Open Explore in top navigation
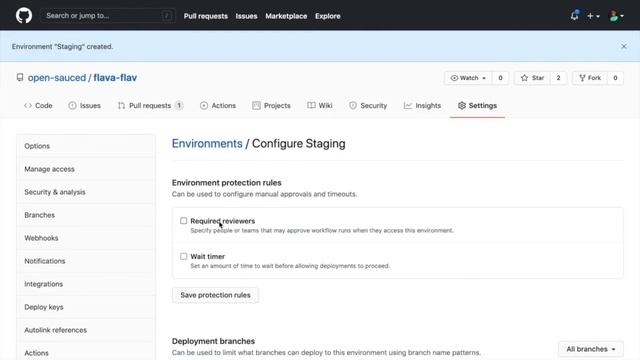 point(327,16)
